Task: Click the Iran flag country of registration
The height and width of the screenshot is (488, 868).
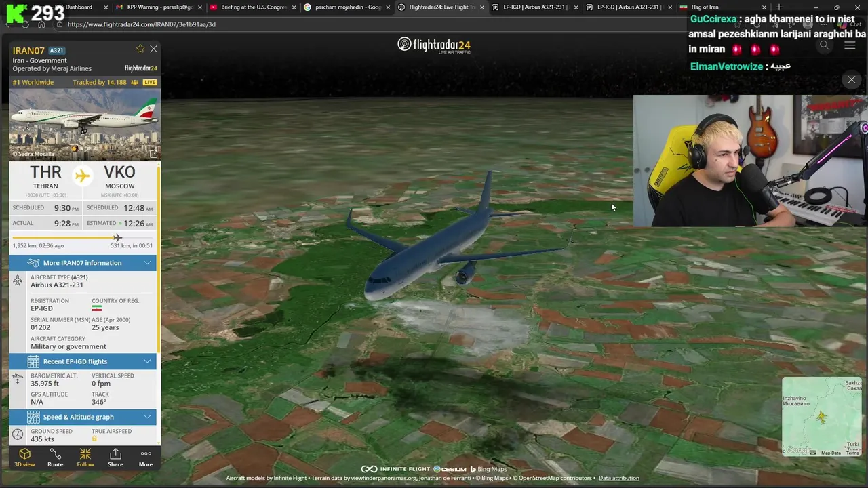Action: click(96, 308)
